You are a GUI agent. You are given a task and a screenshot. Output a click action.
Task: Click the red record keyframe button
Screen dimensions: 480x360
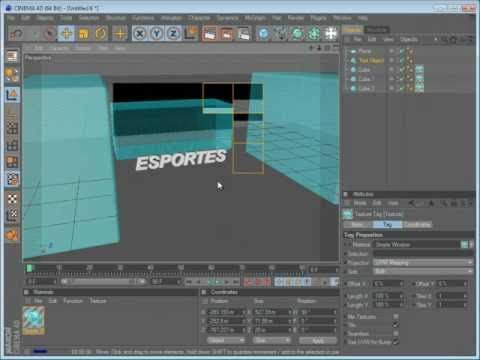[x=248, y=282]
